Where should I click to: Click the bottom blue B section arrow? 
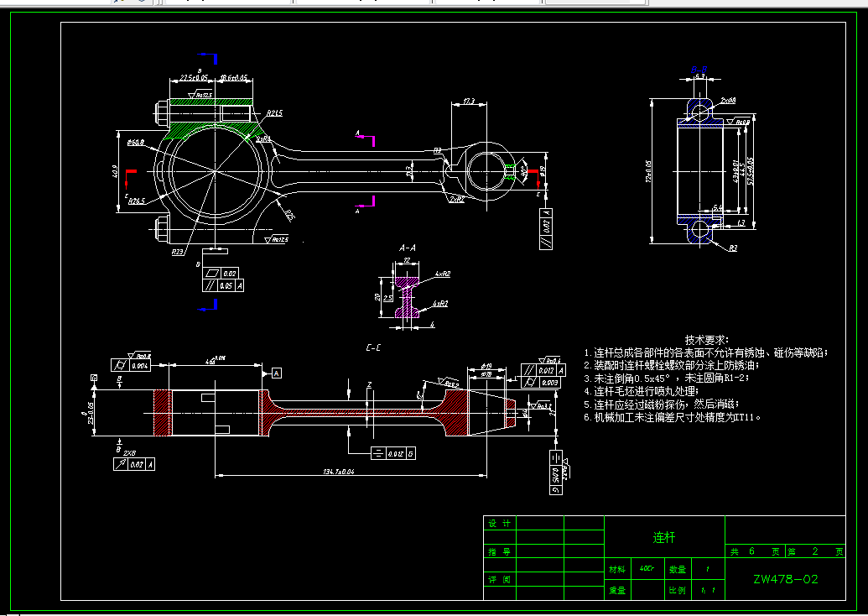(208, 305)
